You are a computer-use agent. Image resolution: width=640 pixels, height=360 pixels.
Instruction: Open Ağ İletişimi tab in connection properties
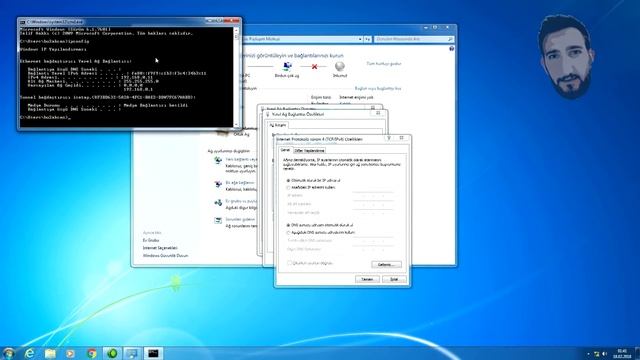pyautogui.click(x=278, y=125)
